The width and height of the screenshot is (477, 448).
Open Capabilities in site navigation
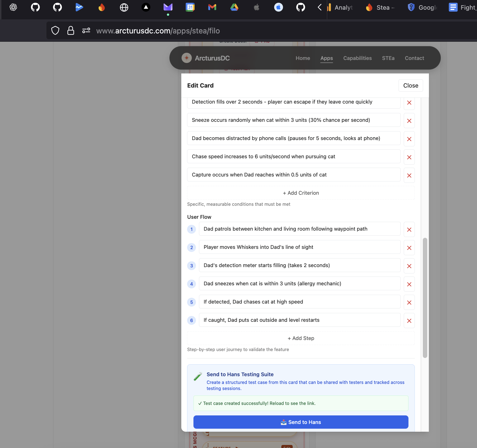(x=358, y=58)
